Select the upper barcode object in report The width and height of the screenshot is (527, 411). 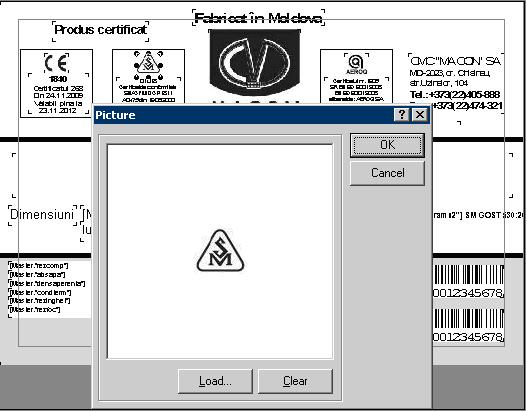469,281
